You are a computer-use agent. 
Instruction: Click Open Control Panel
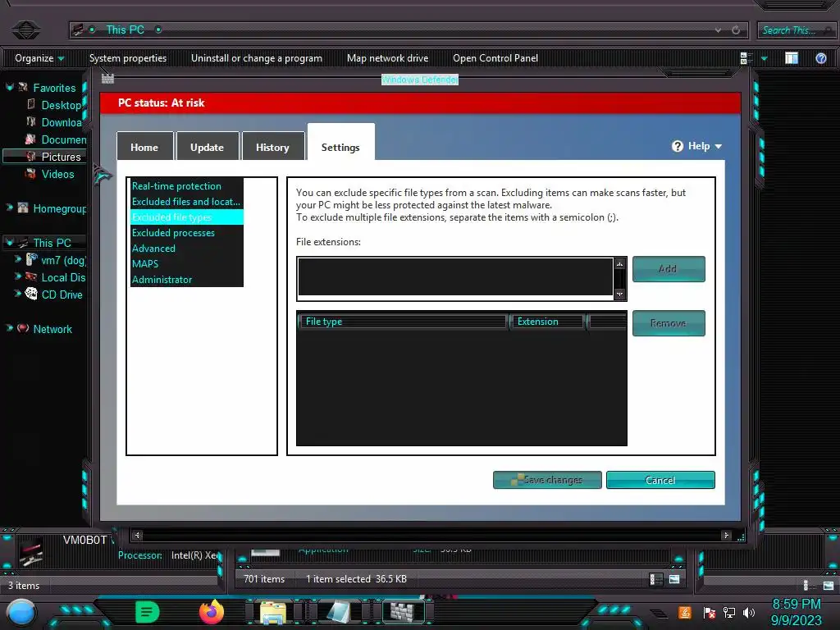point(495,58)
